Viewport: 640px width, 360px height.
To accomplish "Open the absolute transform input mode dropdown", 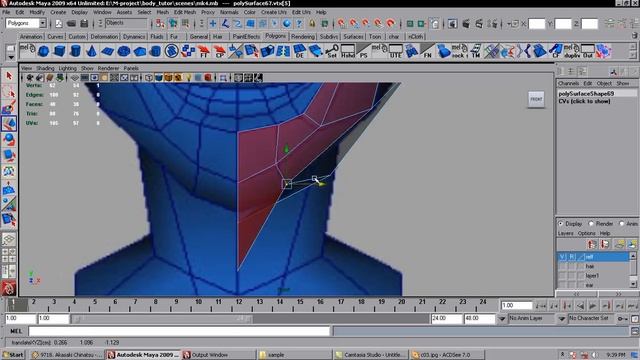I will (513, 24).
